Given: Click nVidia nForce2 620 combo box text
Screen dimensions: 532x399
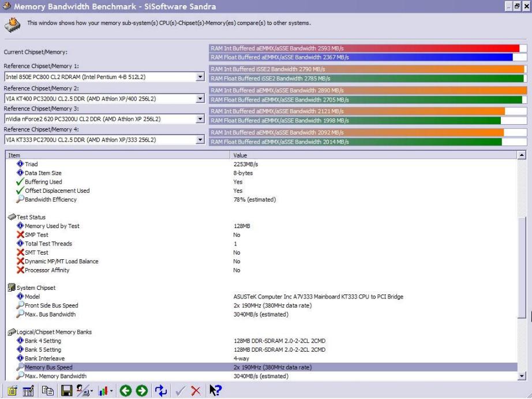Looking at the screenshot, I should point(83,119).
